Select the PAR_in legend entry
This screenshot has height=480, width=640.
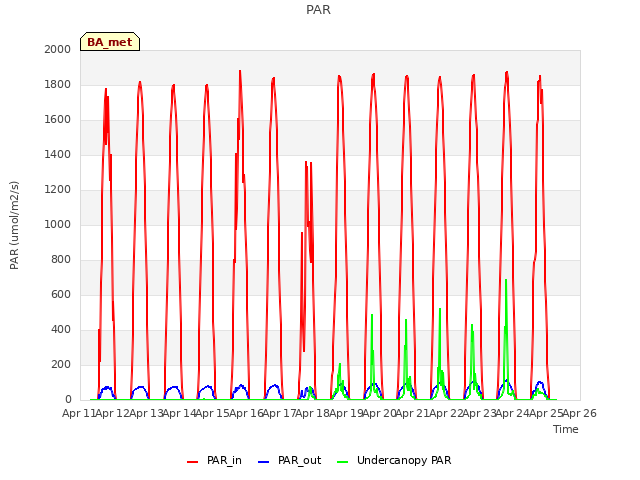(215, 460)
